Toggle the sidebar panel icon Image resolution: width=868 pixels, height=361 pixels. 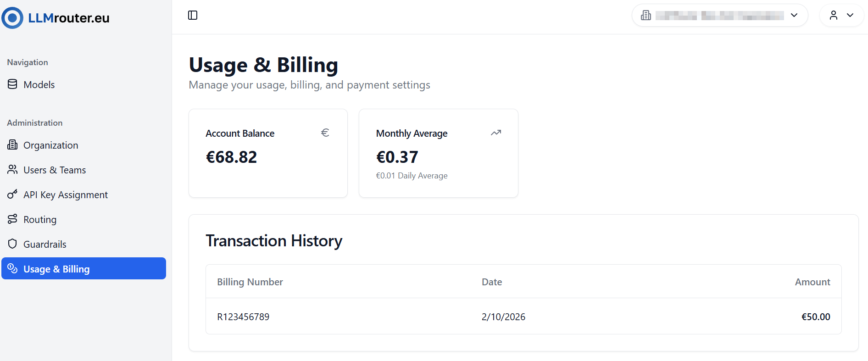193,16
